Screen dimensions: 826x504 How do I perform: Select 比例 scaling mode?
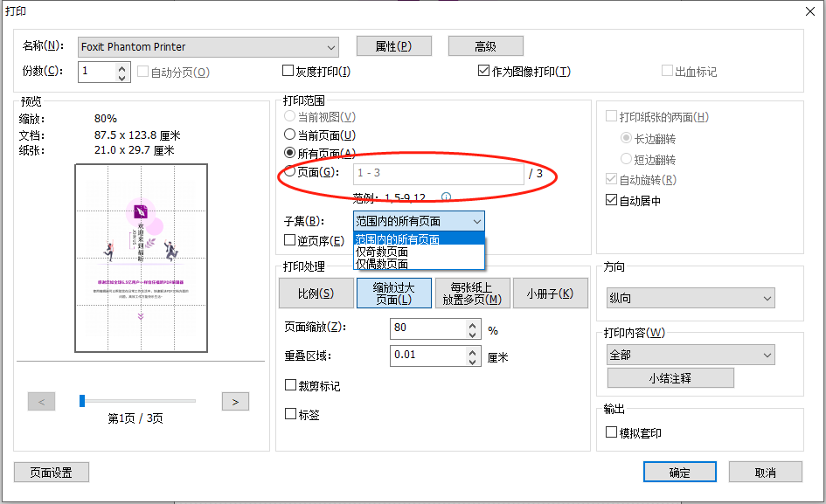pyautogui.click(x=316, y=293)
